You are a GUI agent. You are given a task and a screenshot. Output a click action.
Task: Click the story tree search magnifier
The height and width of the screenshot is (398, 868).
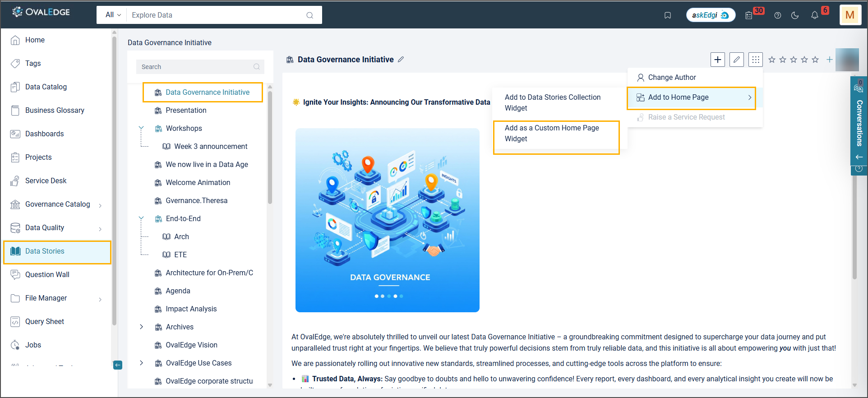(257, 67)
